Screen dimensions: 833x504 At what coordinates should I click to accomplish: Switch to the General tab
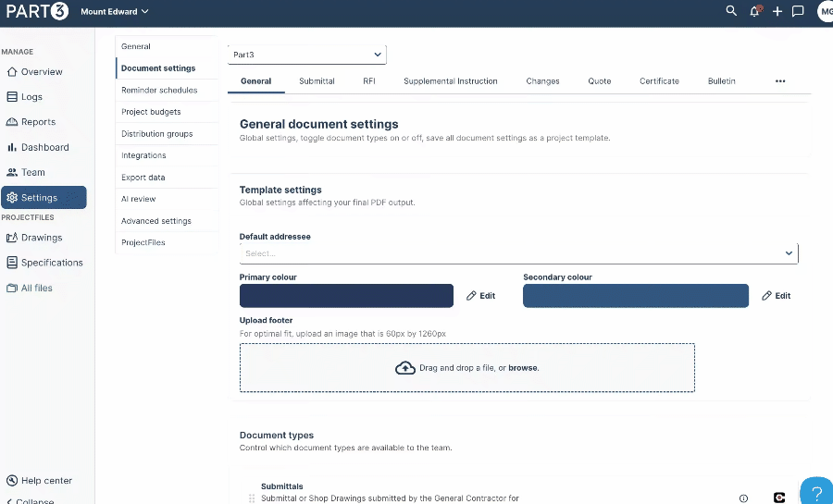[256, 81]
